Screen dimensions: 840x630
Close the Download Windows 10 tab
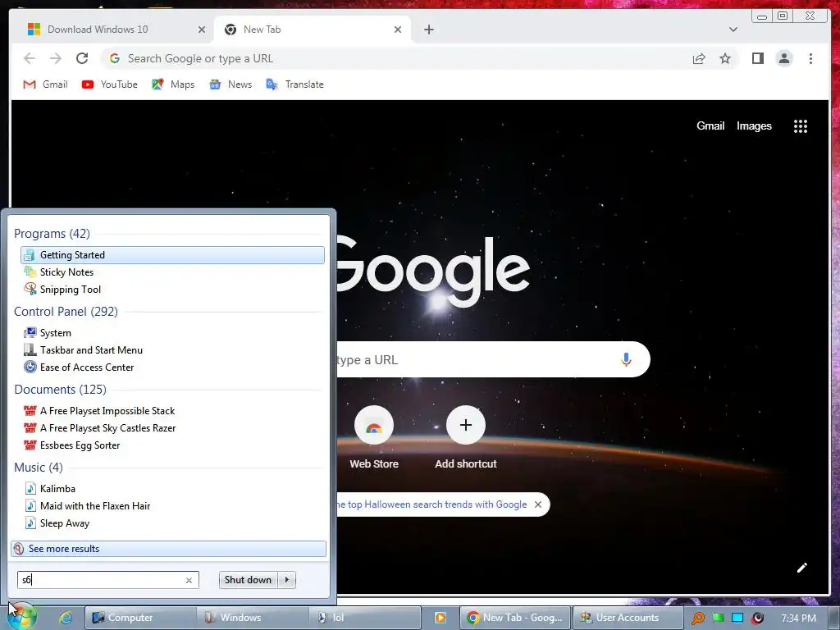tap(202, 30)
